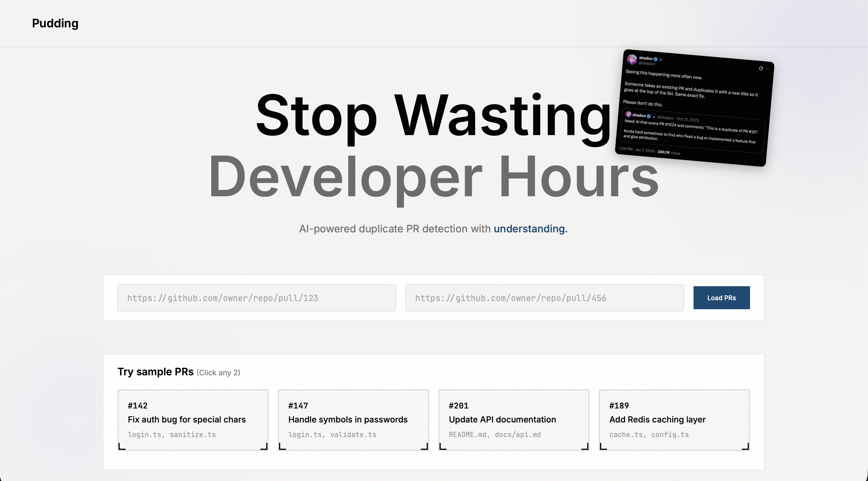This screenshot has width=868, height=481.
Task: Click the Vercel triangle affiliation badge
Action: tap(661, 60)
